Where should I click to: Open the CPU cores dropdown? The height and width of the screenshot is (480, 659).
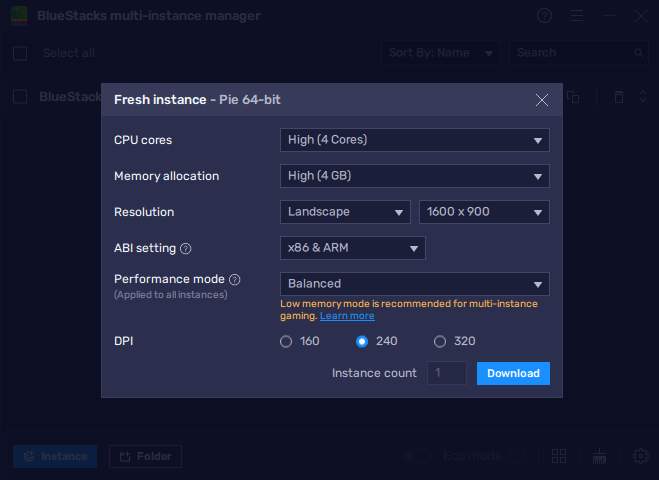point(415,140)
